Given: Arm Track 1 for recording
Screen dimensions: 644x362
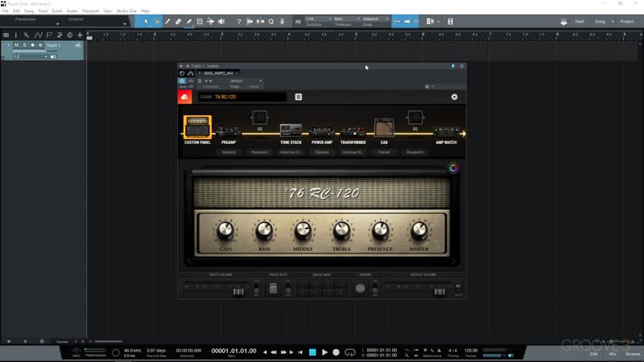Looking at the screenshot, I should coord(32,45).
